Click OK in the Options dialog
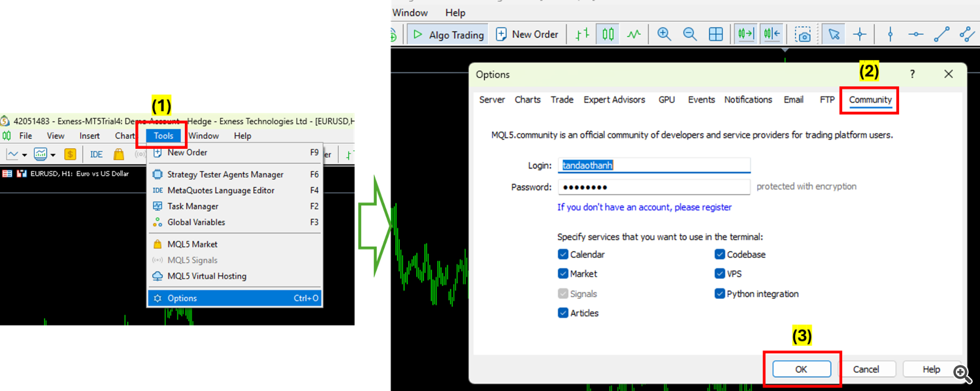Viewport: 980px width, 391px height. (802, 369)
